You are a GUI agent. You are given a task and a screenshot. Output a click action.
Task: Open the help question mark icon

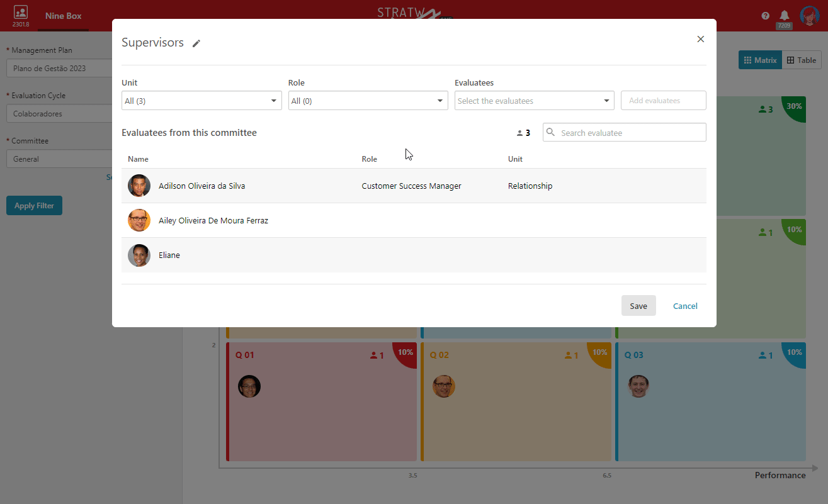coord(766,16)
